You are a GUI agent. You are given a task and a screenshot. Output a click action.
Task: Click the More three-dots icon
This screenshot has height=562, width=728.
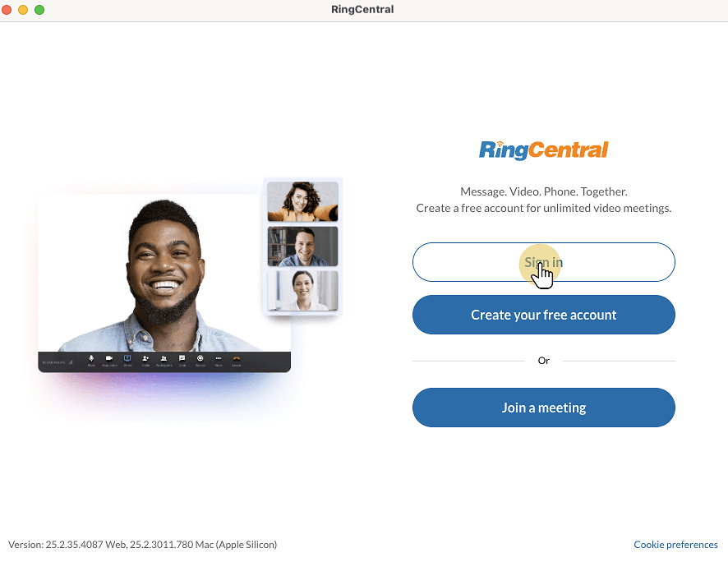[219, 359]
